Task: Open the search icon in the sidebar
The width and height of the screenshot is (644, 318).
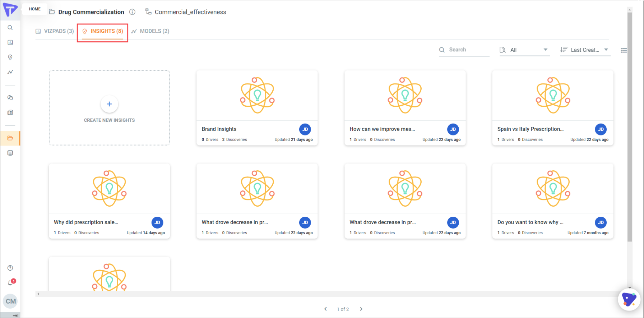Action: (x=10, y=28)
